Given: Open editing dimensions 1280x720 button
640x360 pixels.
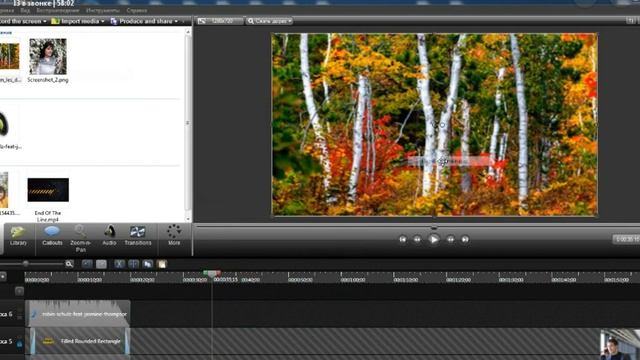Looking at the screenshot, I should coord(220,21).
